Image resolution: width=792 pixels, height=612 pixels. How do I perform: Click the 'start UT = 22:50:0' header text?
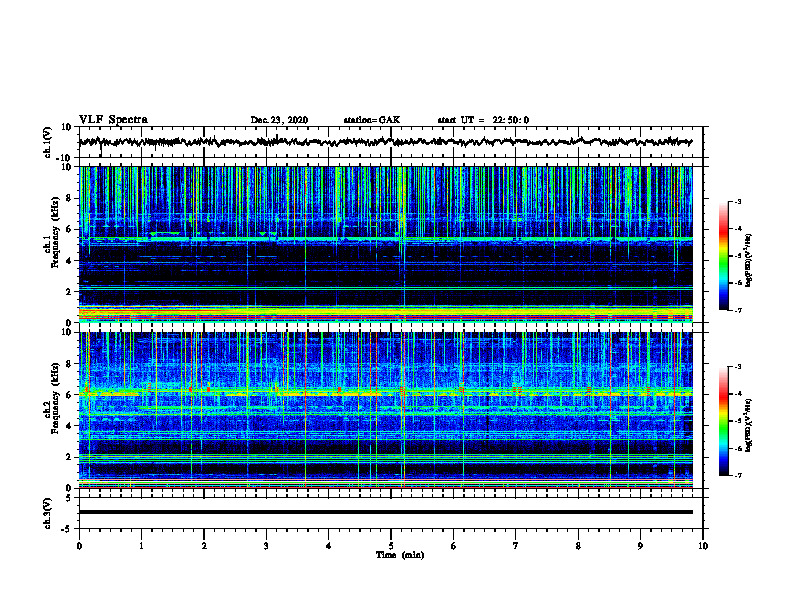483,120
